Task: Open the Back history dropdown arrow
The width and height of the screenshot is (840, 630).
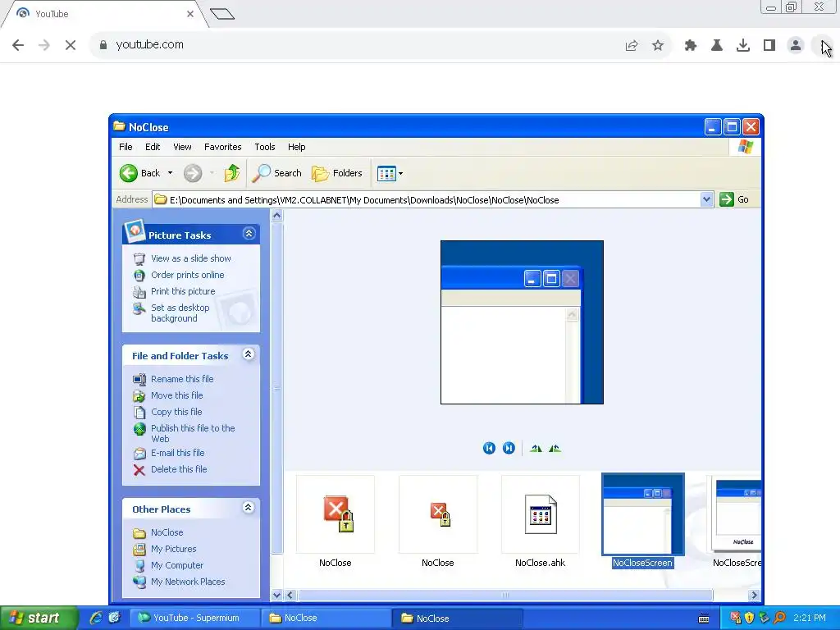Action: coord(170,173)
